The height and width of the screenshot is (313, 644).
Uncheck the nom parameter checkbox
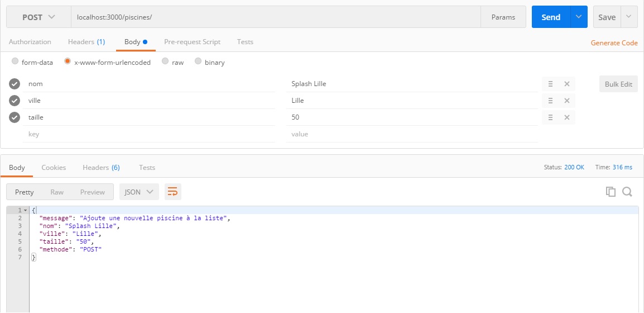15,84
